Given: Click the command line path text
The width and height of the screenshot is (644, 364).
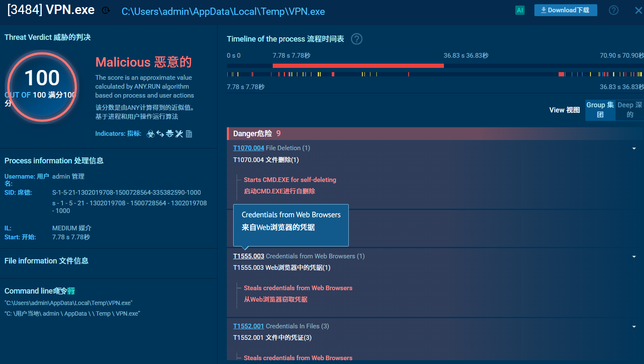Looking at the screenshot, I should tap(68, 303).
